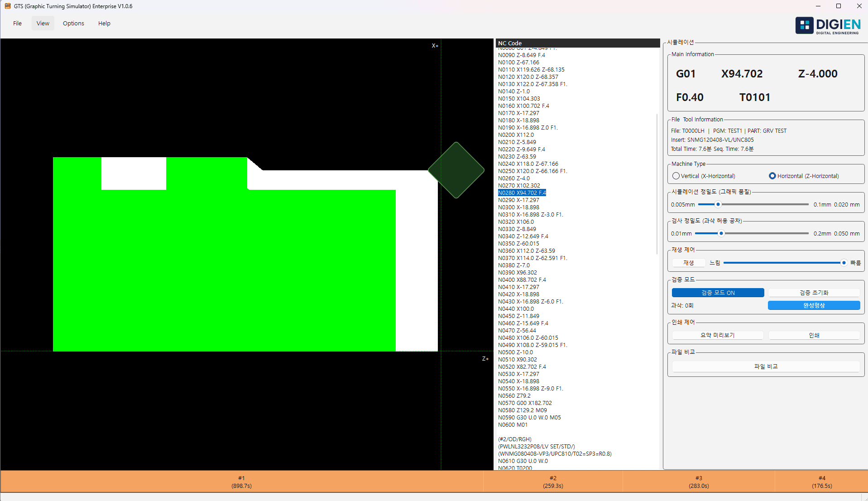Open 요약 미리보기 summary preview

(x=718, y=335)
